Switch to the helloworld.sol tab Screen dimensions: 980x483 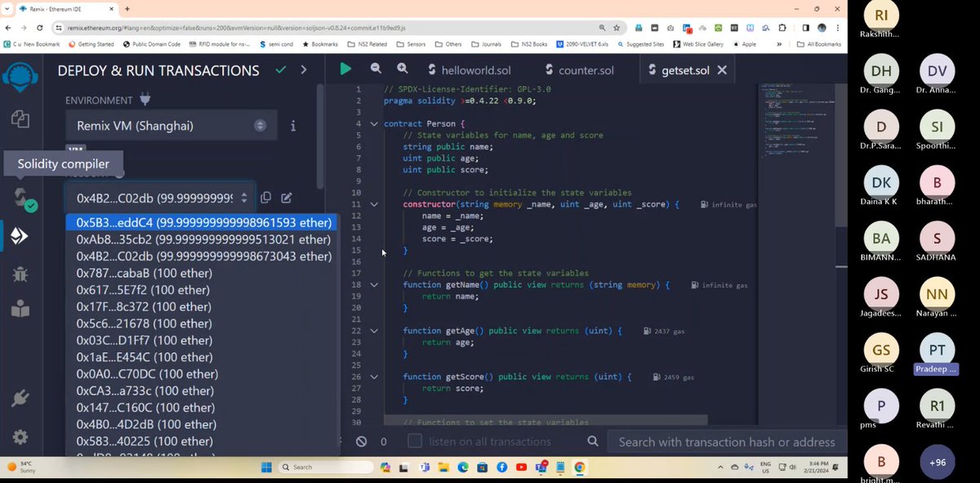pos(474,70)
